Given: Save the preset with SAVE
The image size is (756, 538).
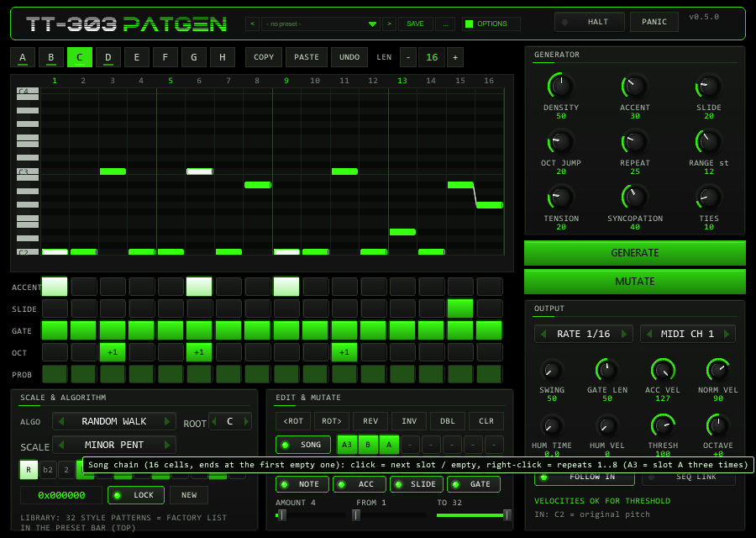Looking at the screenshot, I should [x=415, y=24].
